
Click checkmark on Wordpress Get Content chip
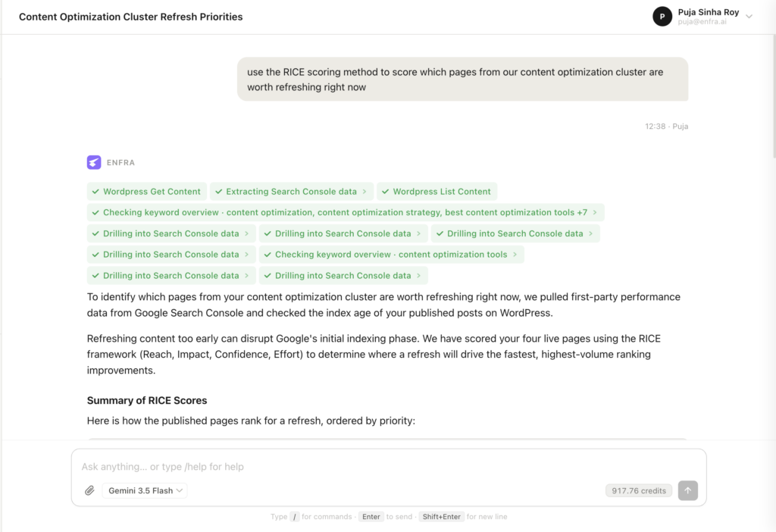tap(95, 192)
